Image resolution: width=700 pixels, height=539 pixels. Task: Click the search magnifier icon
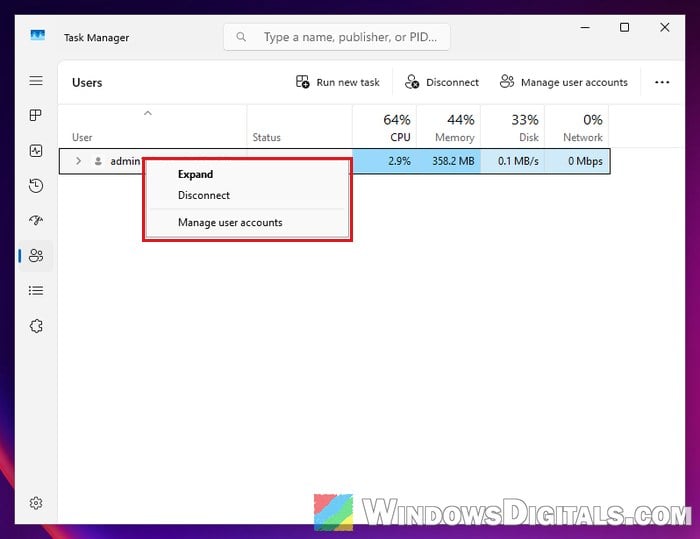click(241, 37)
